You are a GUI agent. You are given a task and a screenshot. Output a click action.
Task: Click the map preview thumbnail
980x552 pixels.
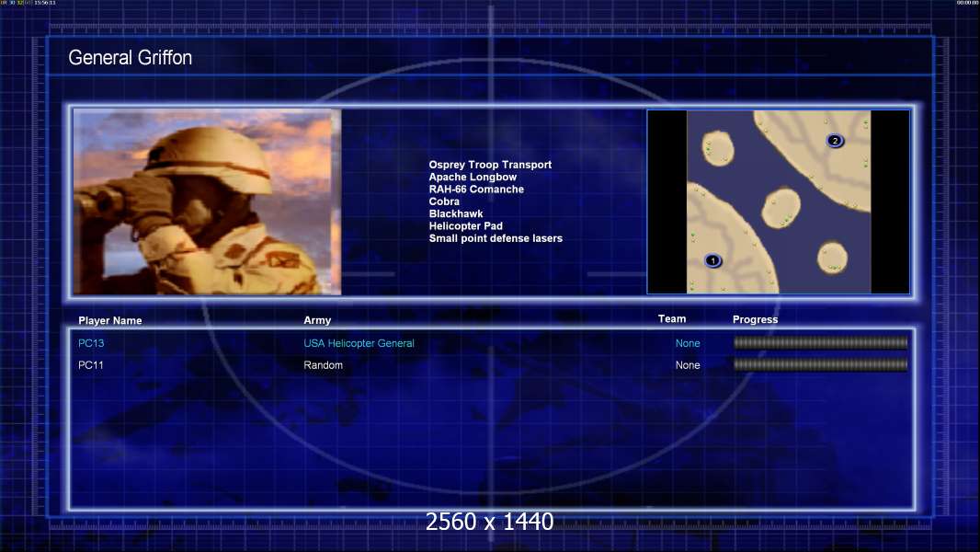pyautogui.click(x=778, y=201)
